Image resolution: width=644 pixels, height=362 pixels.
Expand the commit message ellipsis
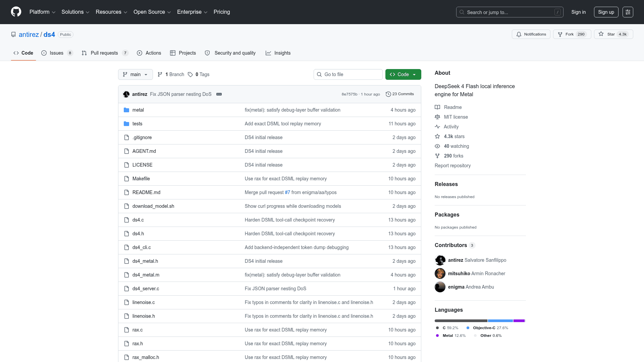(219, 94)
